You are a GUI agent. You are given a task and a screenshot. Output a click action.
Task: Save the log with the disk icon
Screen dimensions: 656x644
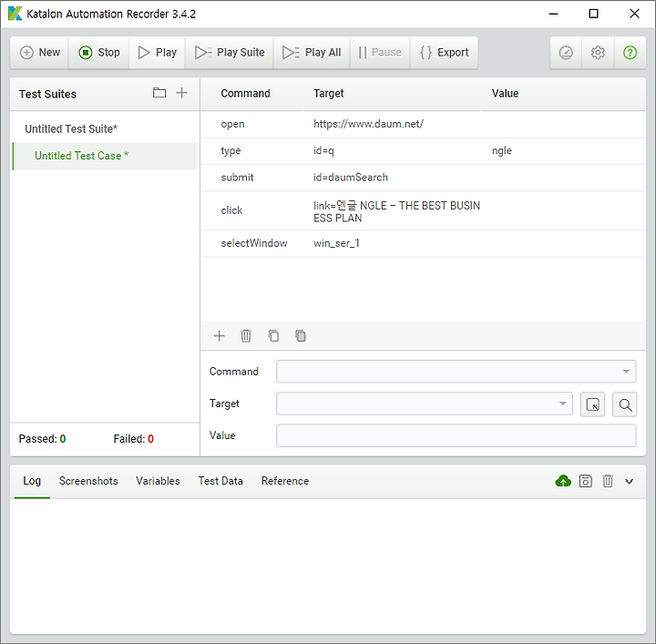(x=585, y=481)
